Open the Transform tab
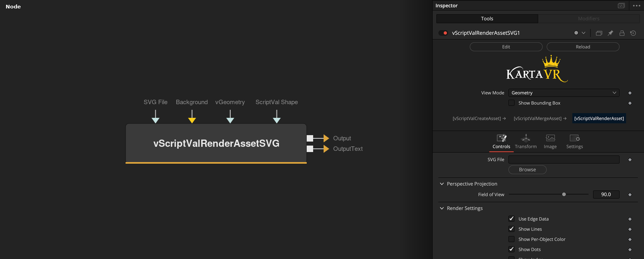This screenshot has height=259, width=644. tap(526, 142)
